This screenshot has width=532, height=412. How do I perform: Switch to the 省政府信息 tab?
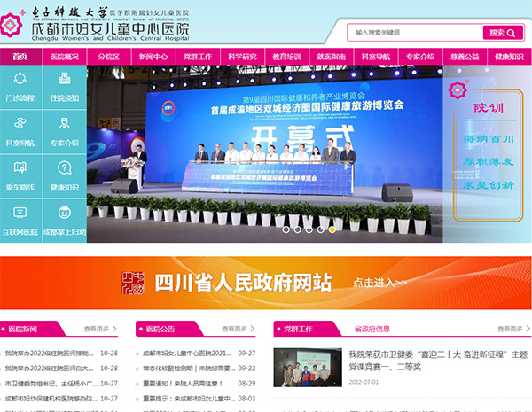point(372,329)
